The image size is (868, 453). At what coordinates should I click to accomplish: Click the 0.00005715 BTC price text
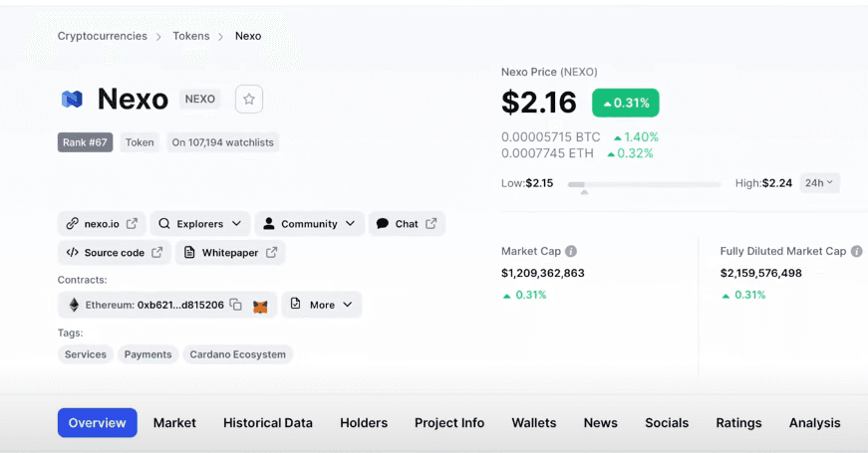click(x=551, y=137)
